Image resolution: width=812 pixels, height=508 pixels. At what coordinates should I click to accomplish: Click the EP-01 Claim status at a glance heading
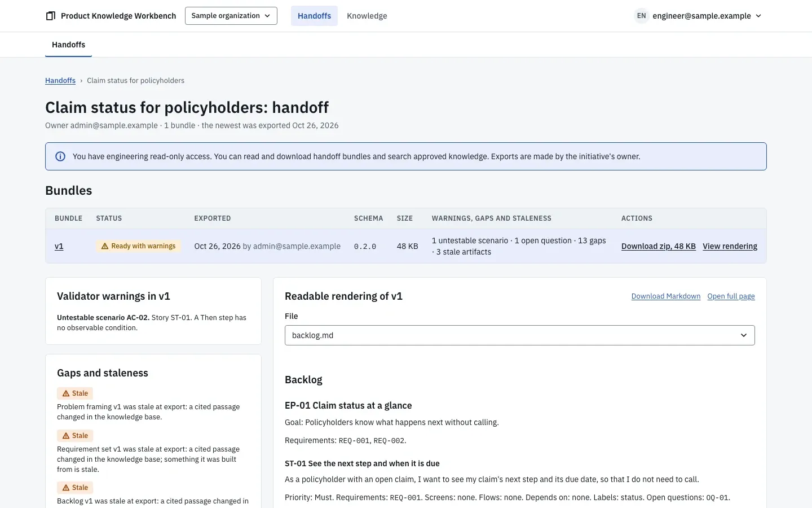click(348, 405)
